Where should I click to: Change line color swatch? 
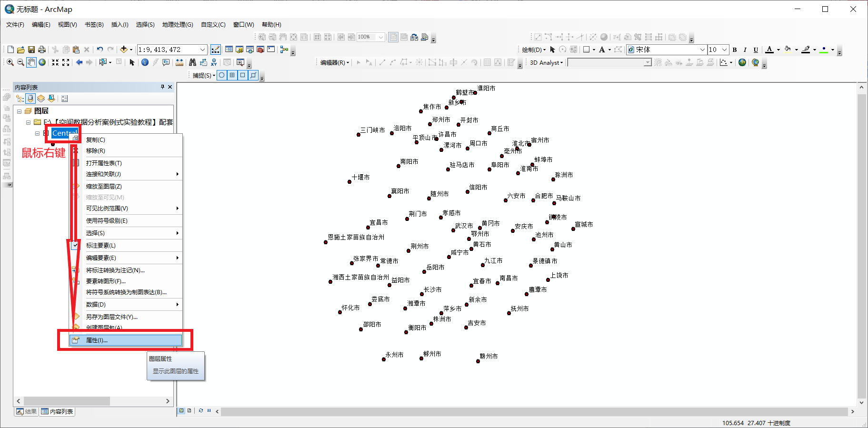point(806,50)
